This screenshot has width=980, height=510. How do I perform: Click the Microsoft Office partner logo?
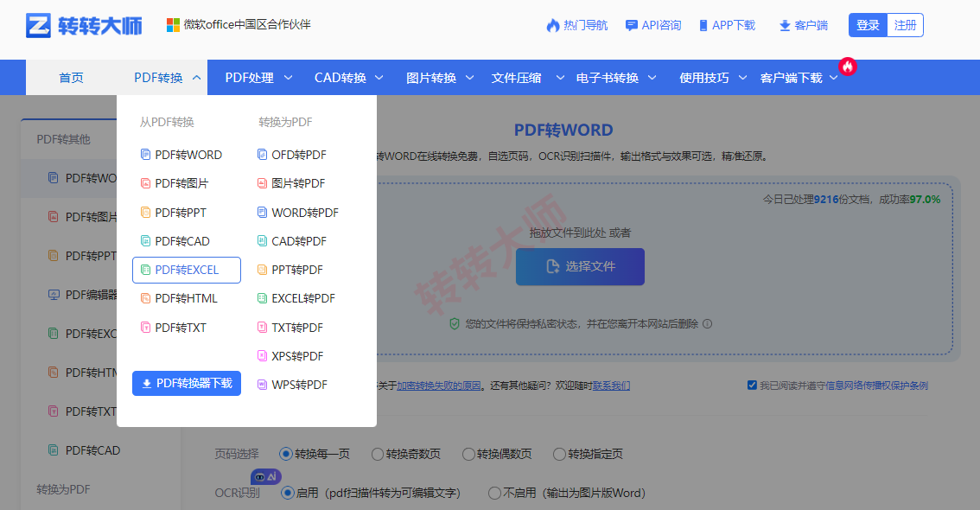coord(173,25)
